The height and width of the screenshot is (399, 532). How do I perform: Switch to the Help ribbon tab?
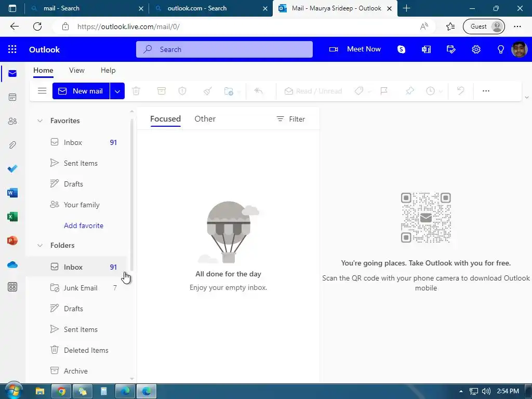click(108, 70)
